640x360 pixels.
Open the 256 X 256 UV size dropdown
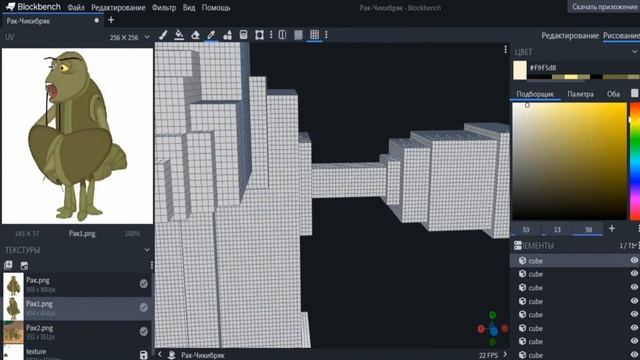pos(129,37)
